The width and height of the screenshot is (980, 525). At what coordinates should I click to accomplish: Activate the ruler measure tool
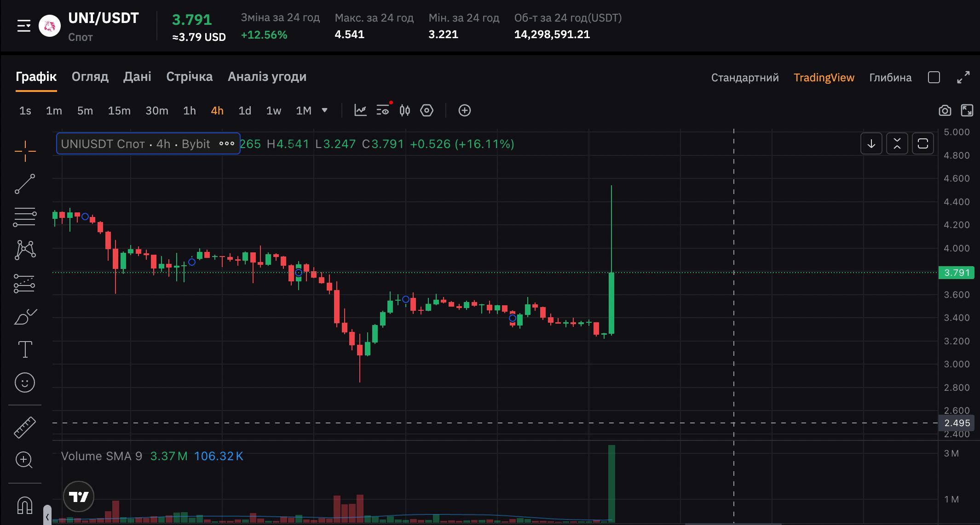[x=25, y=427]
